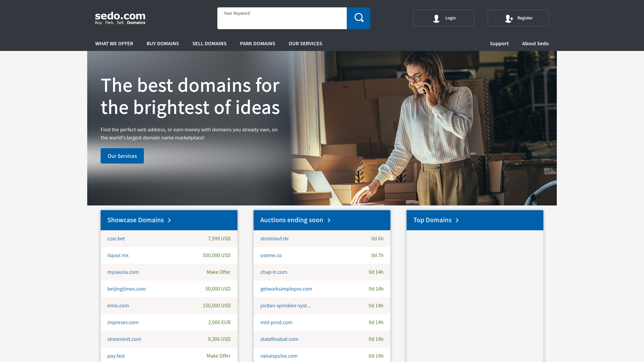Screen dimensions: 644x362
Task: Open the liquor.mx domain listing
Action: point(118,255)
